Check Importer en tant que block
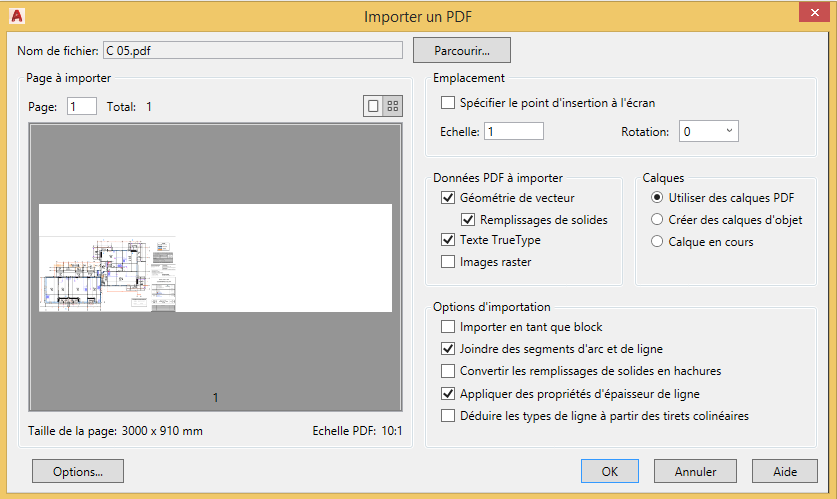 [447, 327]
